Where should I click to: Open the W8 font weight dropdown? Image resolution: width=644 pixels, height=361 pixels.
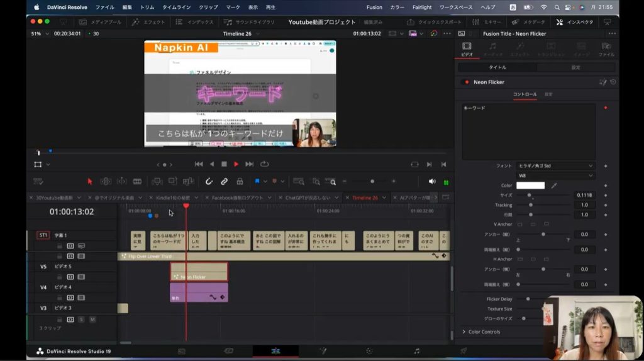coord(555,175)
